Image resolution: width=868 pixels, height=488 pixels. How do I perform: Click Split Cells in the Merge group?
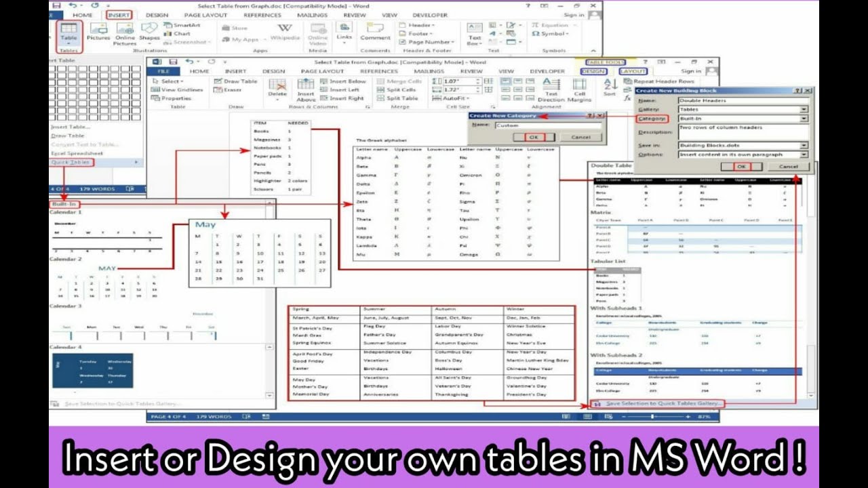click(x=395, y=89)
